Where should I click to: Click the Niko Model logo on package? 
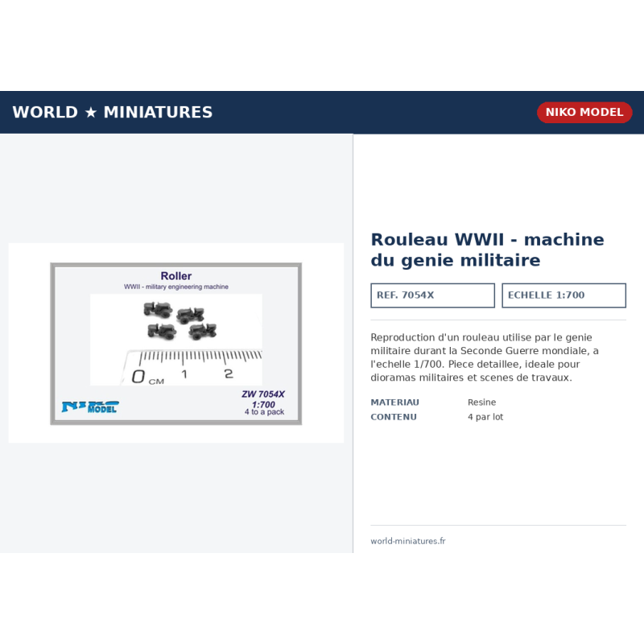[90, 407]
